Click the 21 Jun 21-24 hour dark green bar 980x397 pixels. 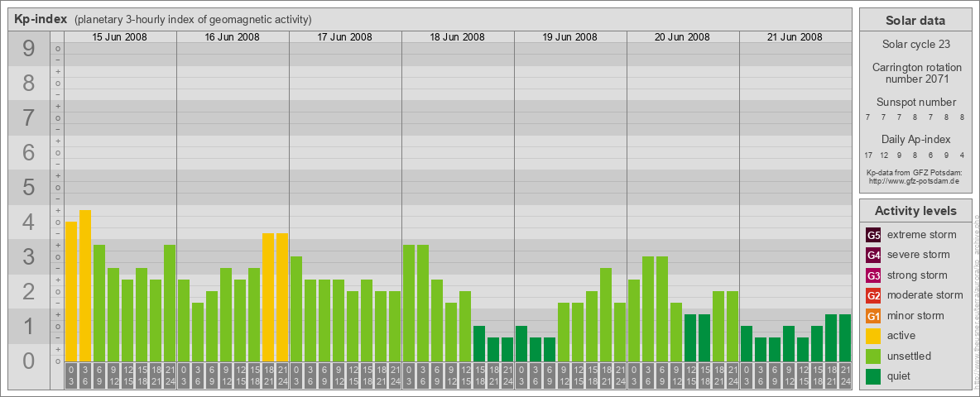845,337
